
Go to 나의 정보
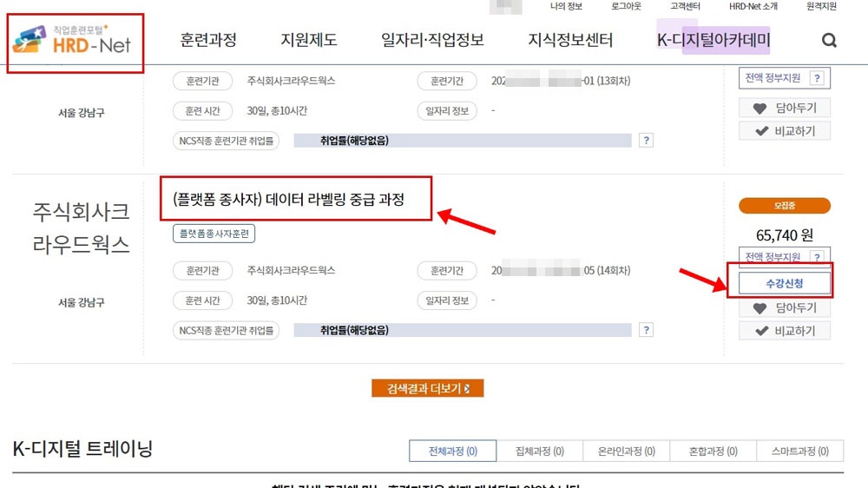[x=566, y=6]
